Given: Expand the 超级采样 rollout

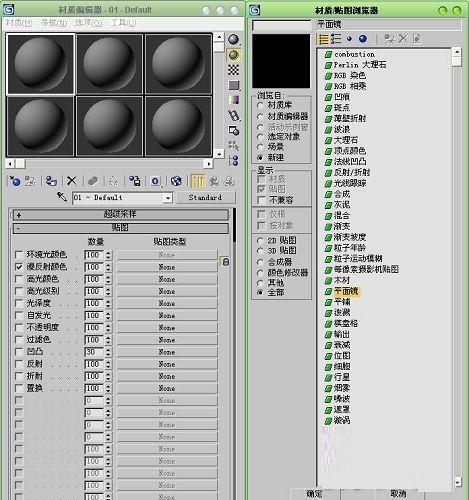Looking at the screenshot, I should (120, 215).
